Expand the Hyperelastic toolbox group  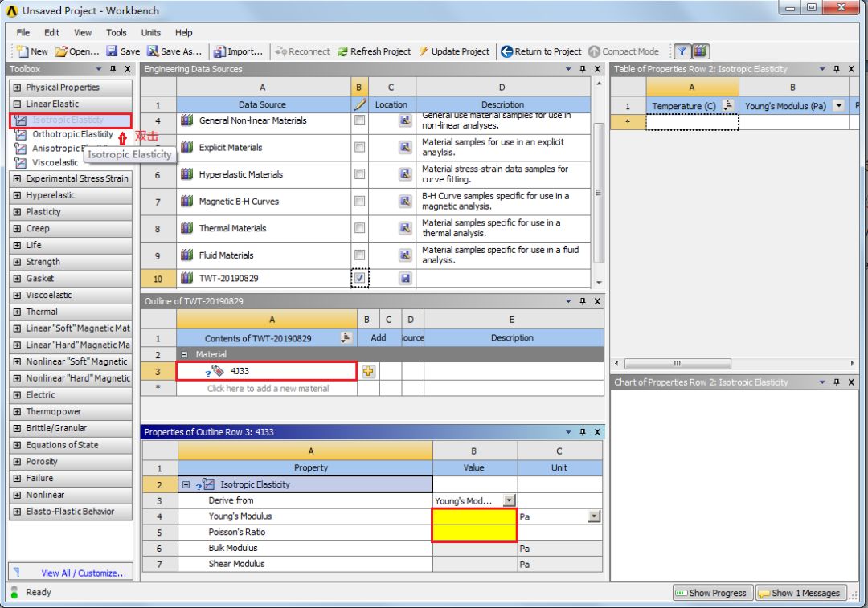coord(17,195)
